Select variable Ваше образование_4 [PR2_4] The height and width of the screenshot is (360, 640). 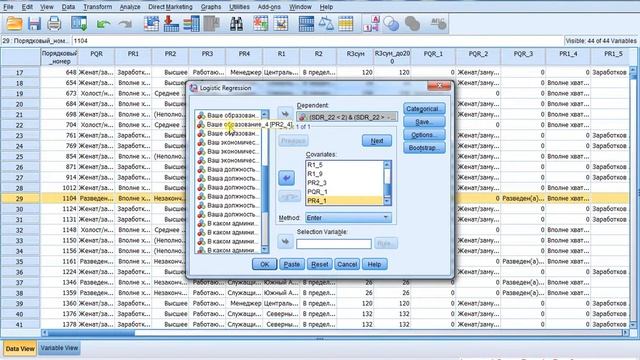(245, 124)
